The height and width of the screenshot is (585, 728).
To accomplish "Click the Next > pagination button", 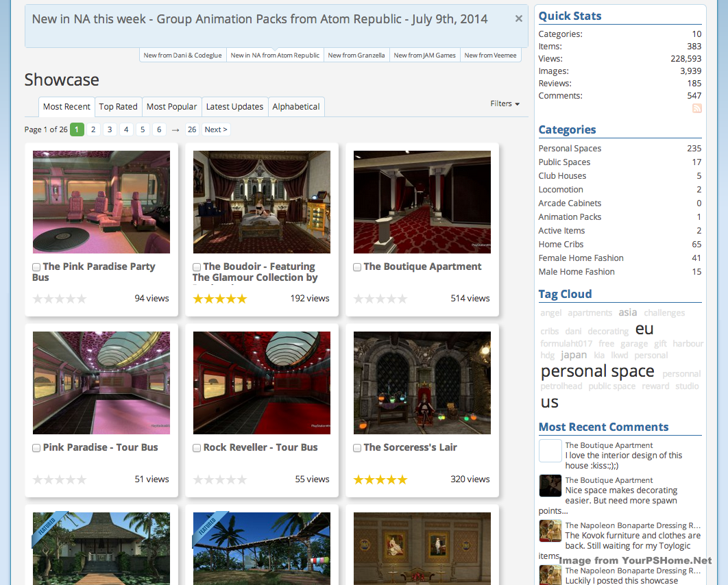I will 216,129.
